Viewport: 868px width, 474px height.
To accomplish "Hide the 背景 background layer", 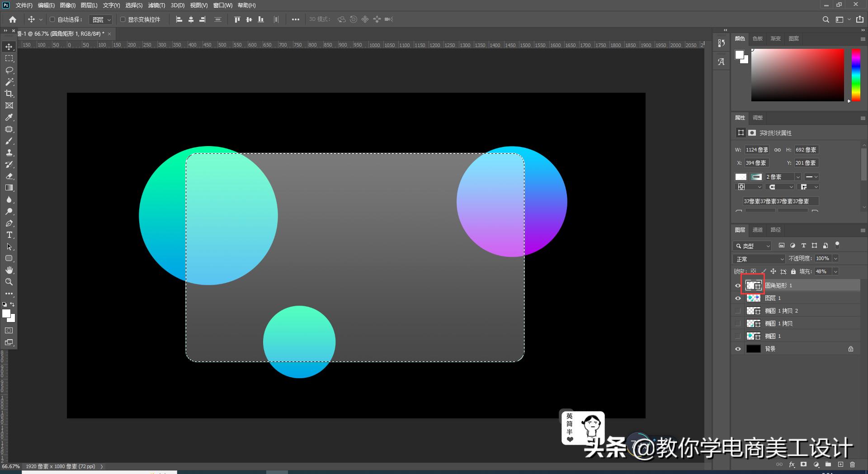I will 738,349.
